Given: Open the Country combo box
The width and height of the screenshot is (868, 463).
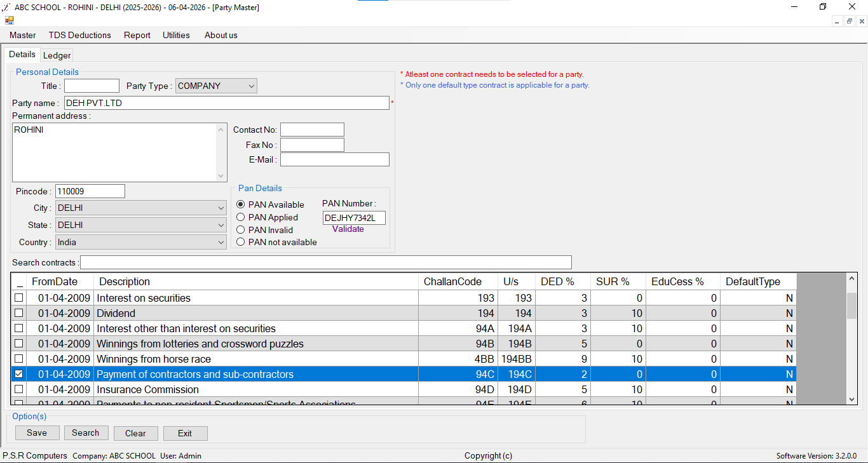Looking at the screenshot, I should (220, 243).
